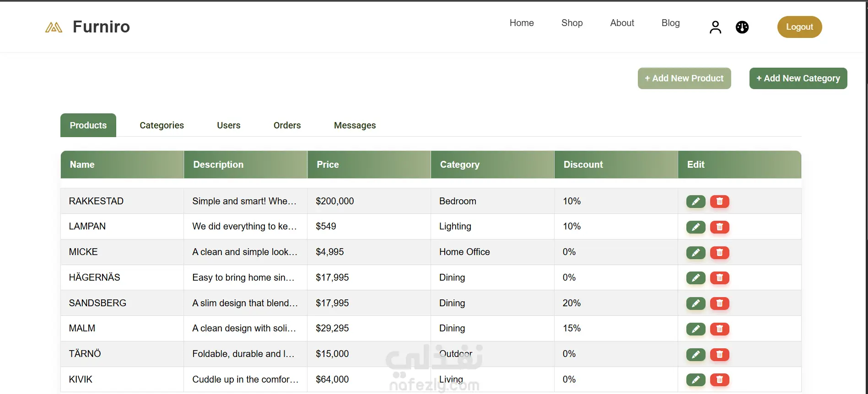Delete the HÄGERNÄS product
The image size is (868, 394).
(719, 278)
